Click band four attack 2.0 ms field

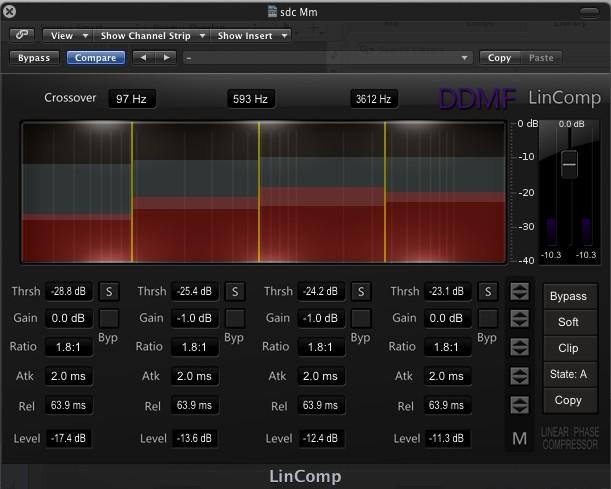[447, 376]
